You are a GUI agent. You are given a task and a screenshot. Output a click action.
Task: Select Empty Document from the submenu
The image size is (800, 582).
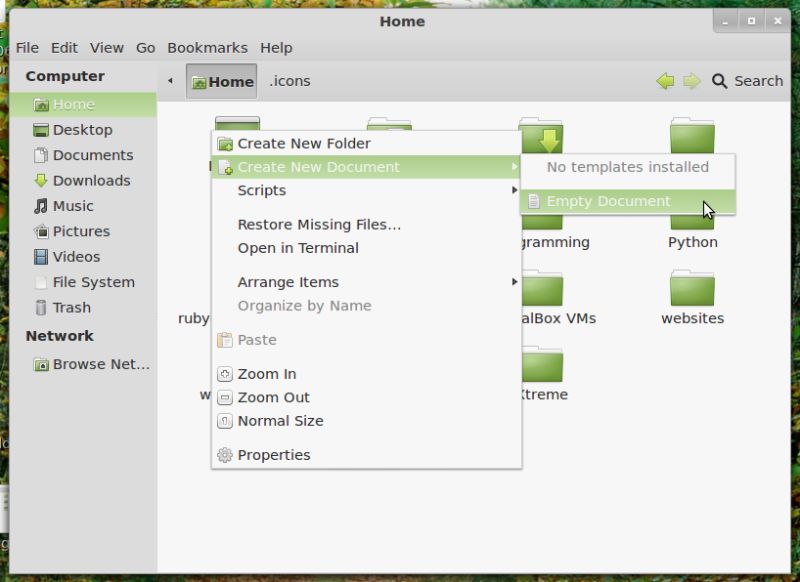coord(609,200)
